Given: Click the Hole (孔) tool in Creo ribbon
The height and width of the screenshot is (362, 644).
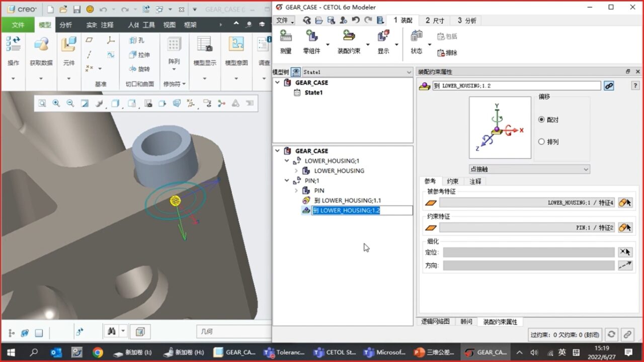Looking at the screenshot, I should click(137, 40).
